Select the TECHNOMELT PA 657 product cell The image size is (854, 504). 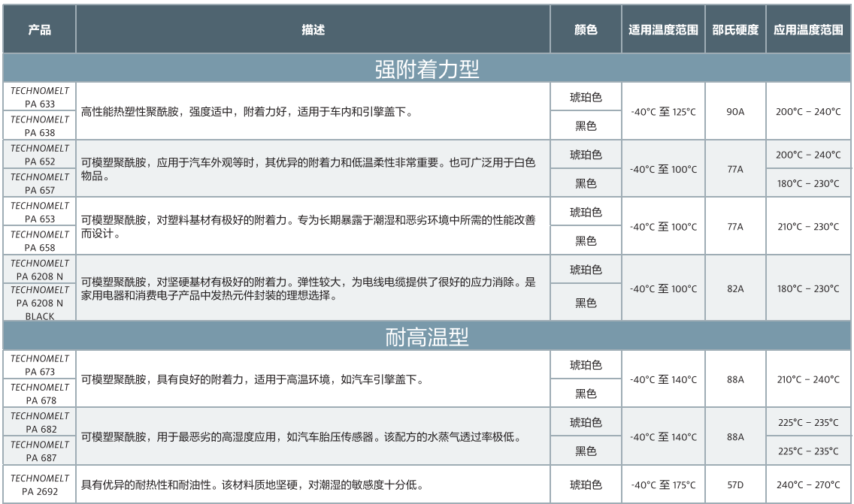39,183
